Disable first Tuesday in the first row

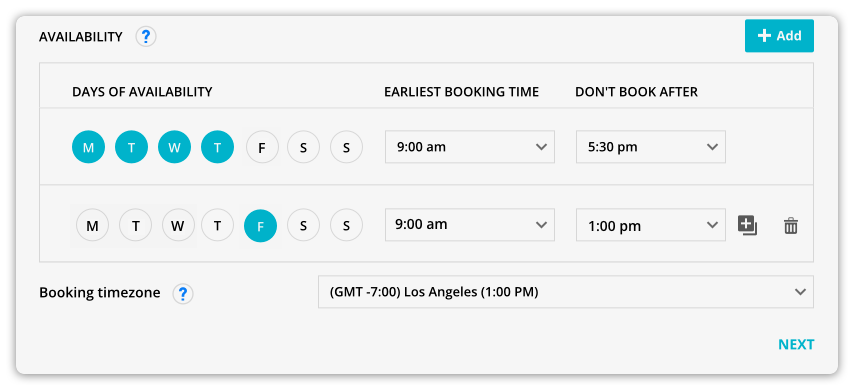(x=131, y=147)
